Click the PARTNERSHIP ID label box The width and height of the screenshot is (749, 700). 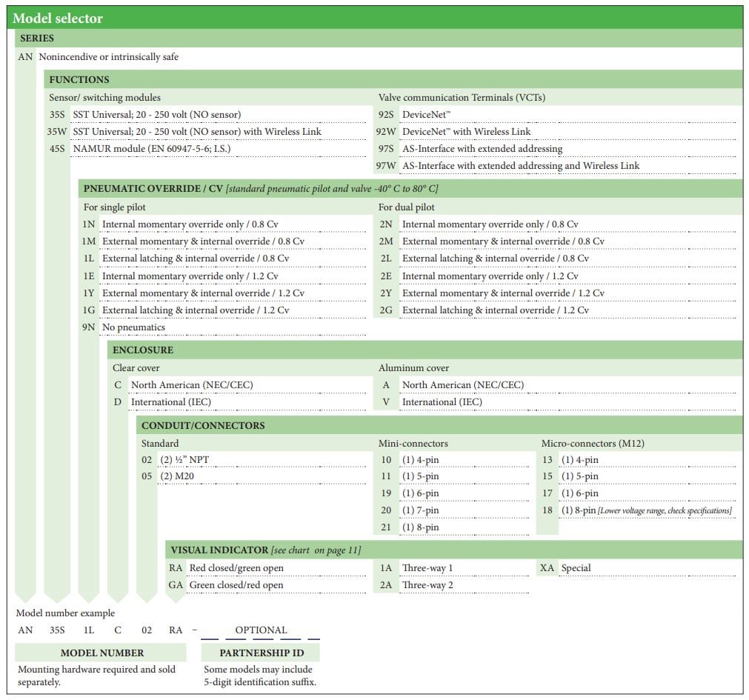[x=259, y=653]
